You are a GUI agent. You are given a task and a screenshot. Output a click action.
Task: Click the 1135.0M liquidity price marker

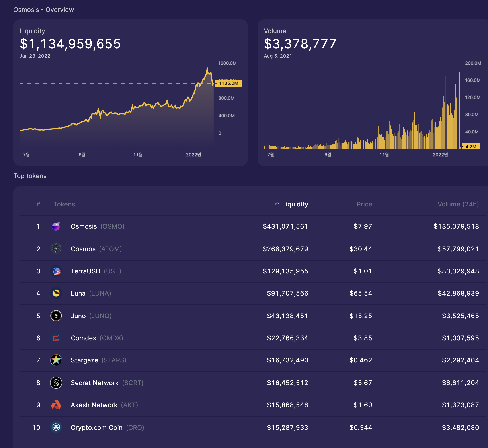click(228, 83)
